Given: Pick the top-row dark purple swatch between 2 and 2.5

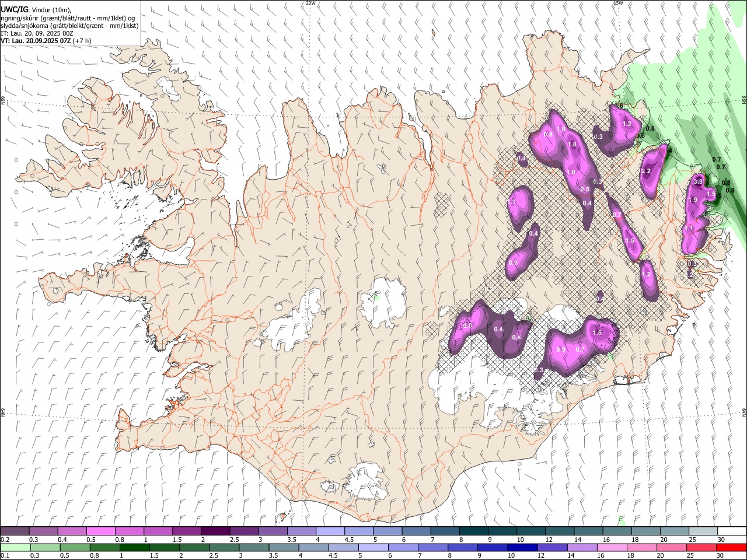Looking at the screenshot, I should point(215,531).
